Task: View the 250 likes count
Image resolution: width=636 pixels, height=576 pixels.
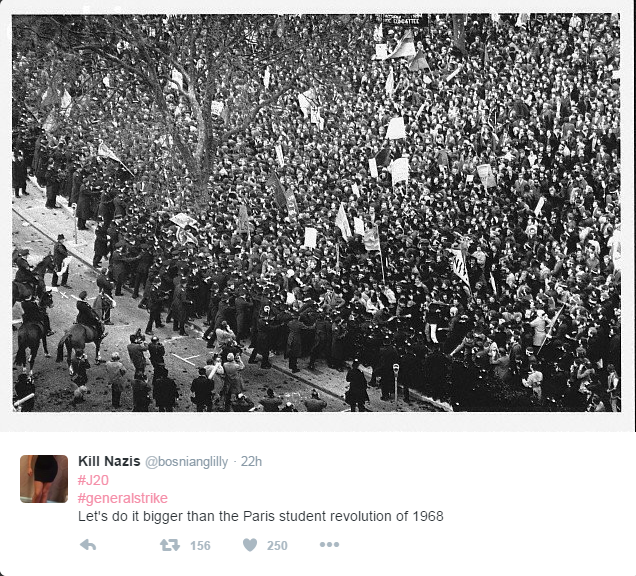Action: tap(277, 546)
